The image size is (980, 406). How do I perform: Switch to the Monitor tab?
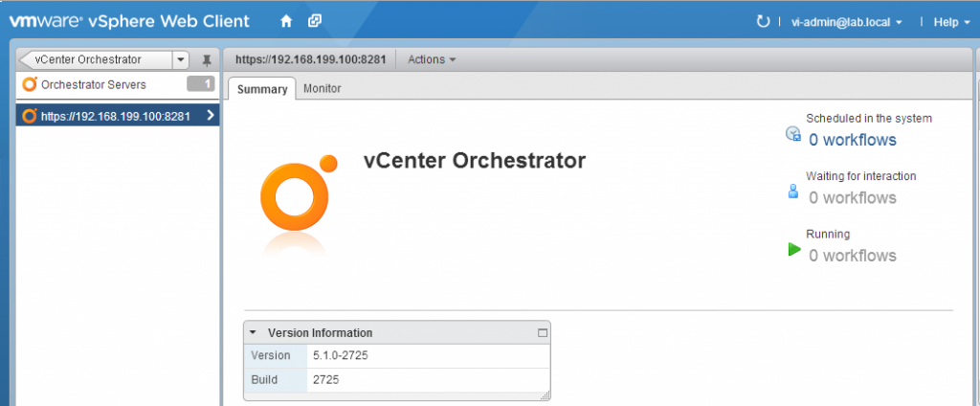(x=323, y=89)
